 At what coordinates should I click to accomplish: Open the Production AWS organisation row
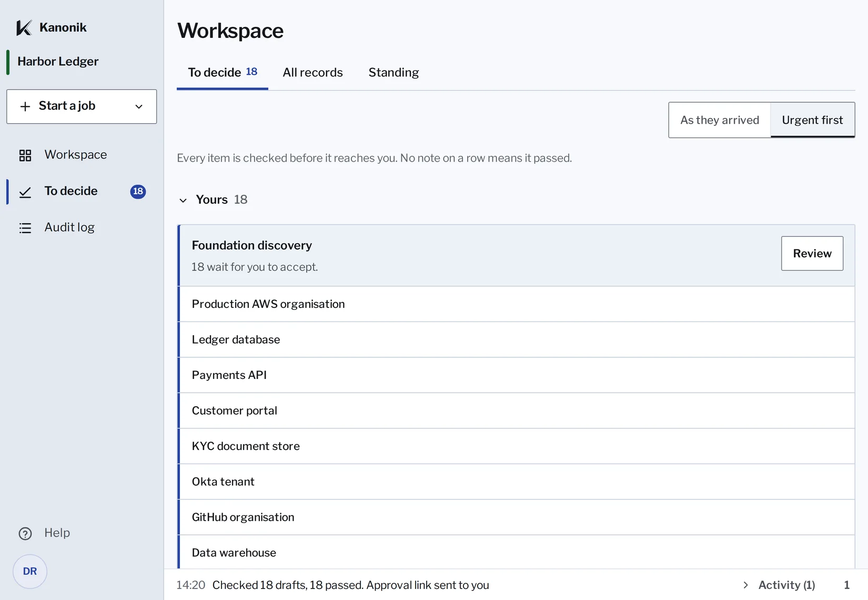[517, 304]
